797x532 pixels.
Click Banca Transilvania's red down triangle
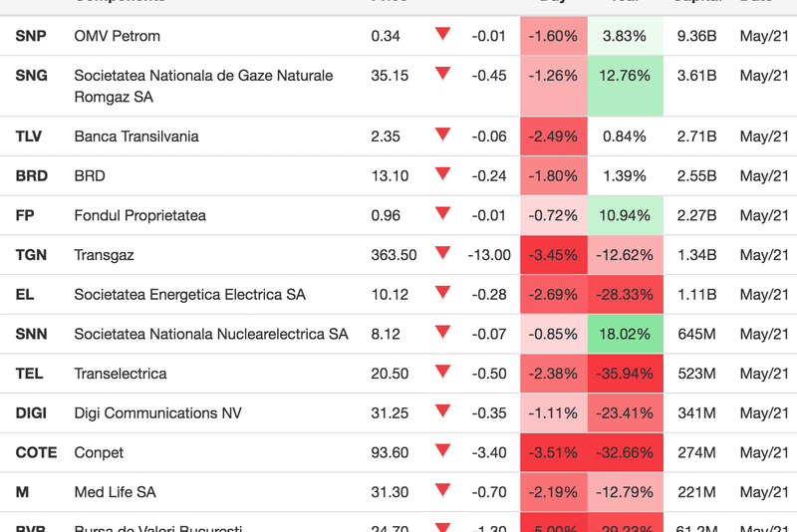442,135
